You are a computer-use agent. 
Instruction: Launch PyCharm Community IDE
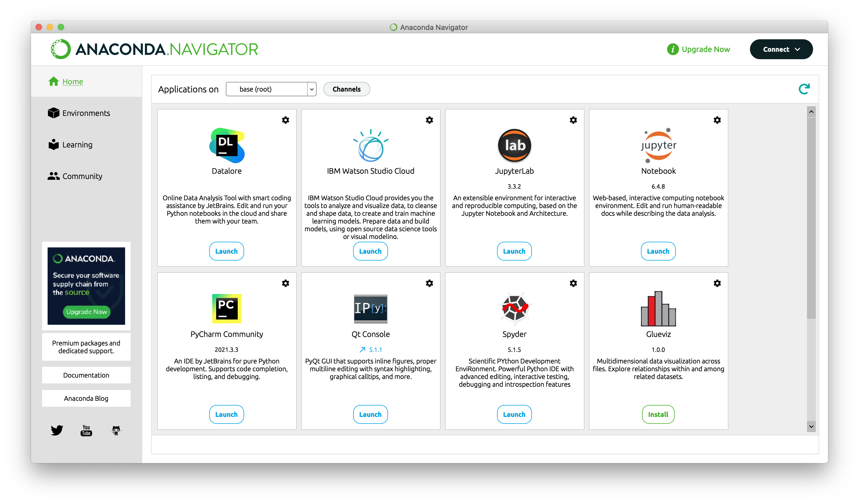[x=226, y=414]
